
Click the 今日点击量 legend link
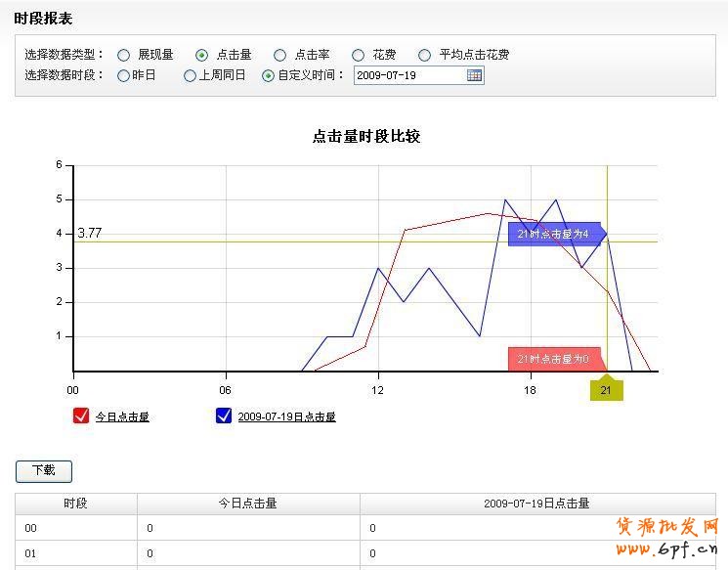pos(122,417)
